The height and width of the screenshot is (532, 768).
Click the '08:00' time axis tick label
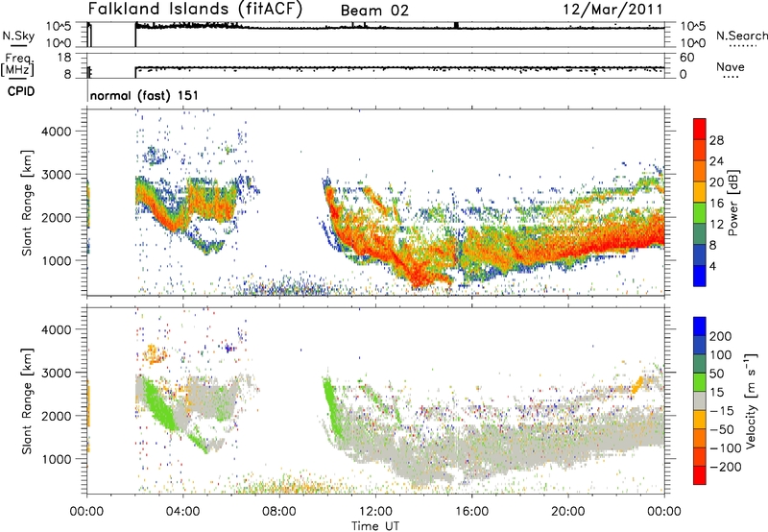279,512
